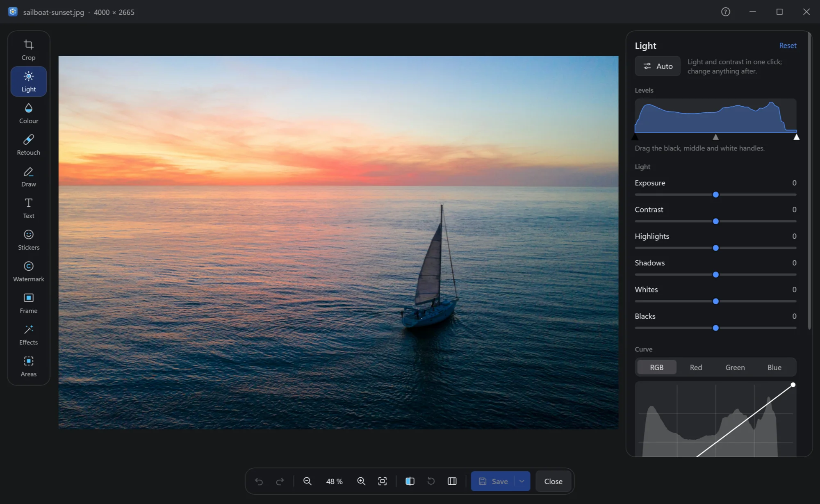Toggle before/after compare view
This screenshot has width=820, height=504.
410,481
